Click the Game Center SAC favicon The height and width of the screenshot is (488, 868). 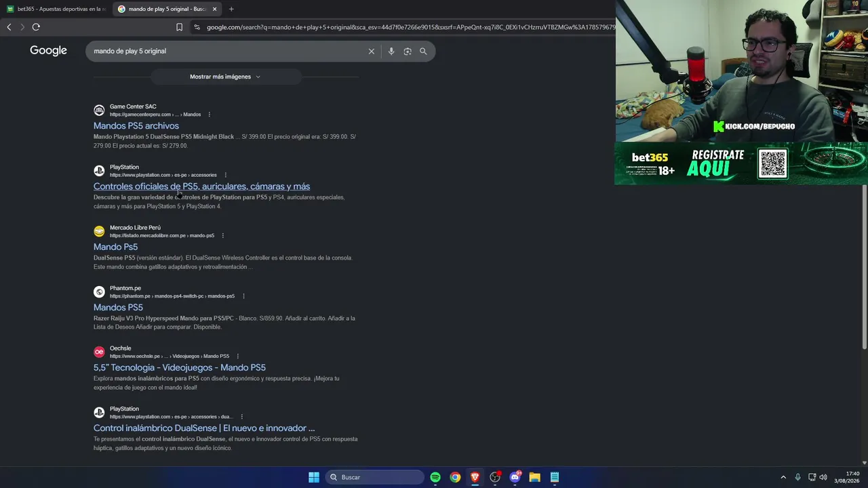(99, 110)
